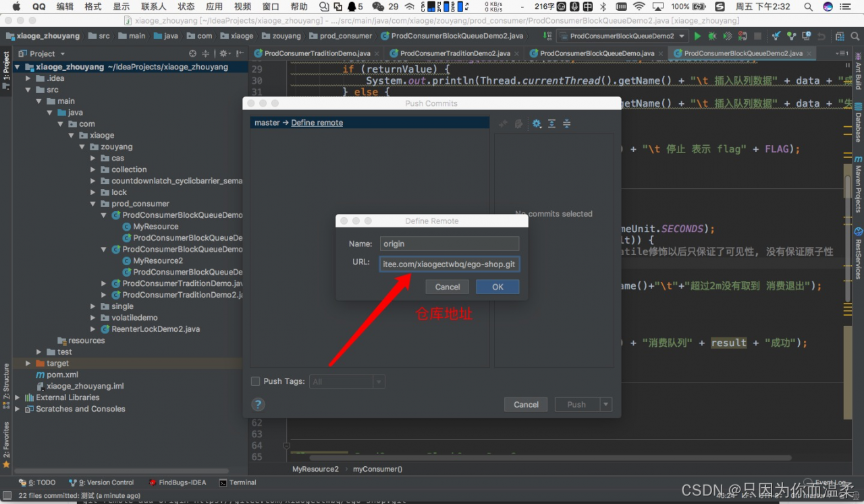Run with coverage from the main toolbar
864x504 pixels.
(727, 36)
